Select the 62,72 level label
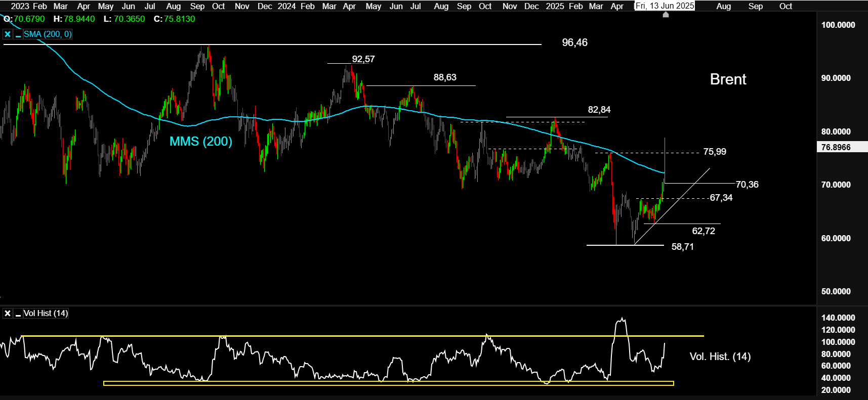The width and height of the screenshot is (868, 400). [x=704, y=231]
